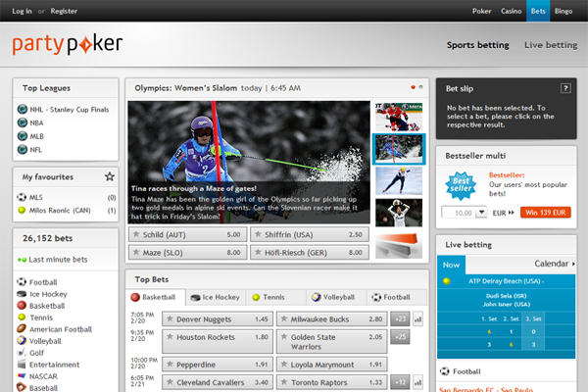This screenshot has width=588, height=392.
Task: Select the ice hockey thumbnail in the carousel
Action: coord(399,117)
